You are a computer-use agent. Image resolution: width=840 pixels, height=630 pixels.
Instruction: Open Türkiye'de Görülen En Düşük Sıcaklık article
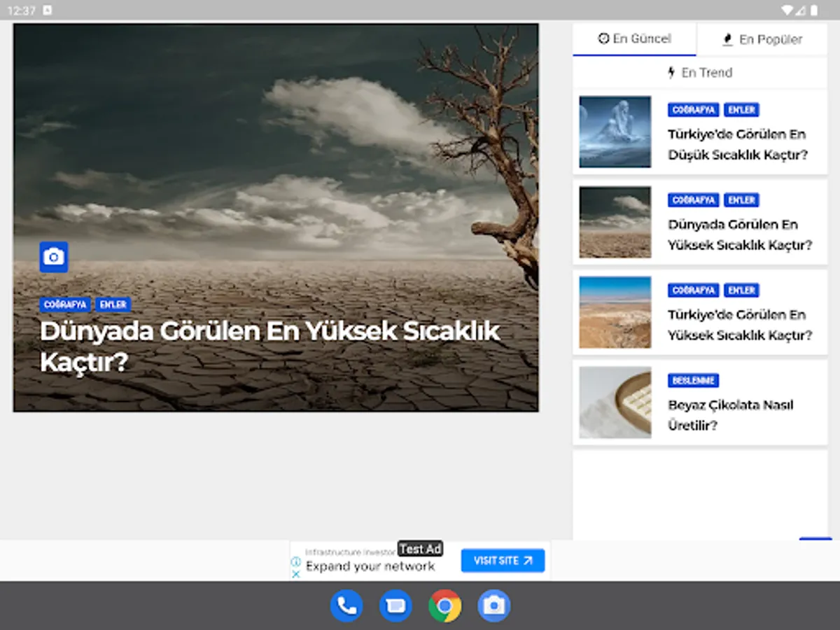click(x=737, y=144)
